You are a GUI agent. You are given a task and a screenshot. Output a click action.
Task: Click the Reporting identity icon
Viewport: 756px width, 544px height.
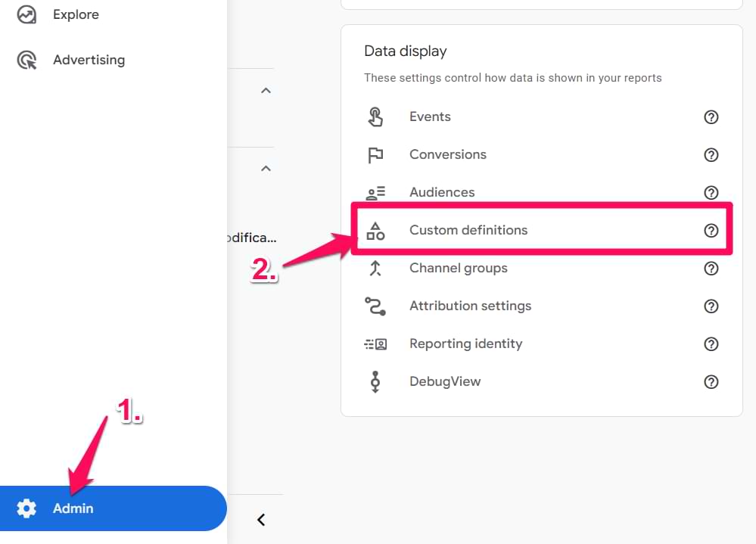coord(375,344)
